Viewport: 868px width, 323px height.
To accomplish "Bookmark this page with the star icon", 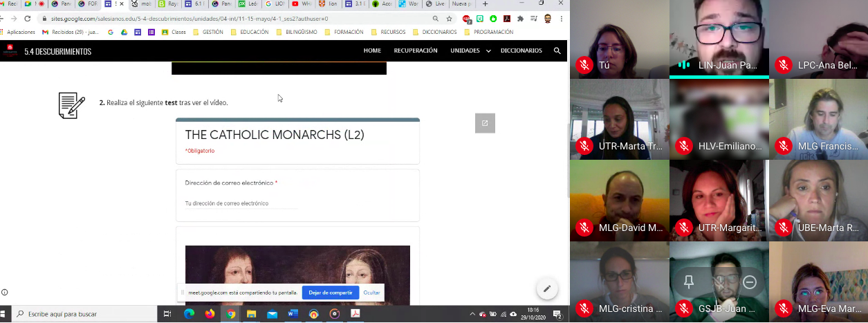I will [450, 19].
